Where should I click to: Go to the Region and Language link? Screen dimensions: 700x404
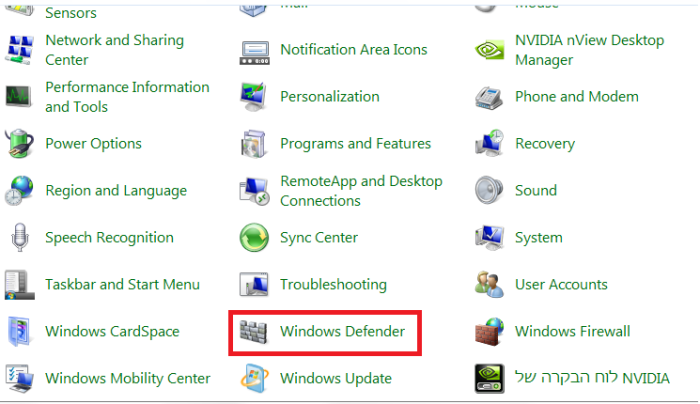[x=116, y=191]
